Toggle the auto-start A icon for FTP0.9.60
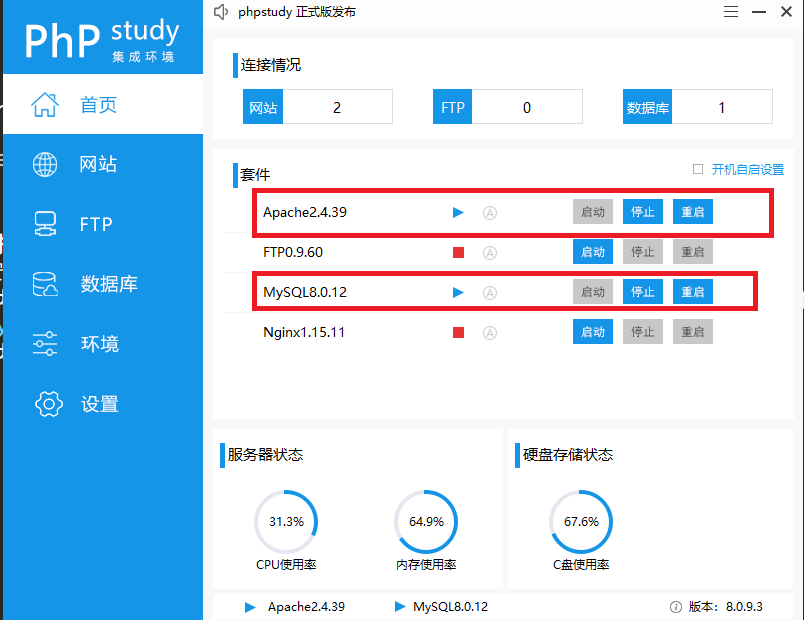 click(490, 253)
